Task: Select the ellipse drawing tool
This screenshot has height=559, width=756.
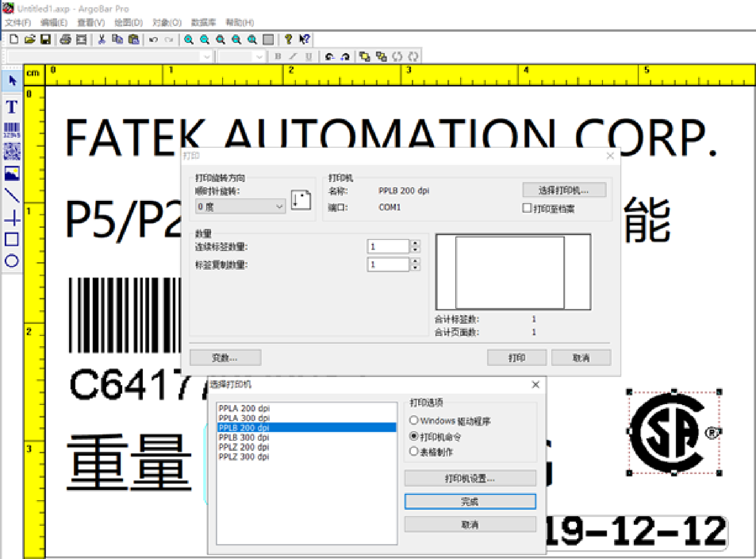Action: (x=12, y=261)
